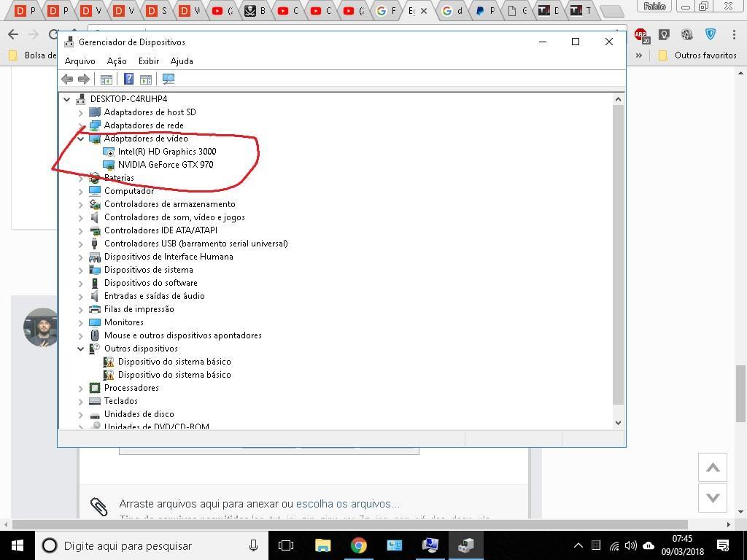Close the active Chrome tab
This screenshot has height=560, width=747.
pyautogui.click(x=425, y=10)
